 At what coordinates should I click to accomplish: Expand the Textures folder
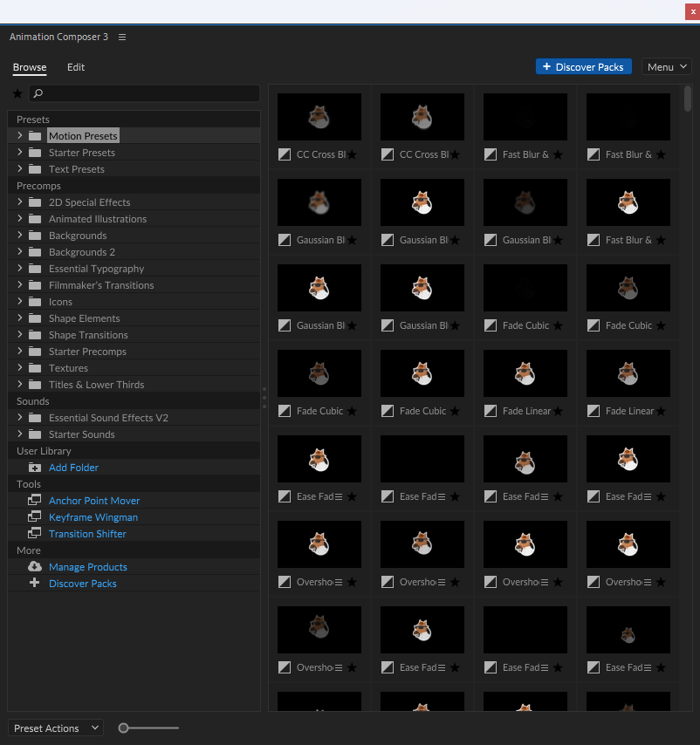(x=19, y=368)
